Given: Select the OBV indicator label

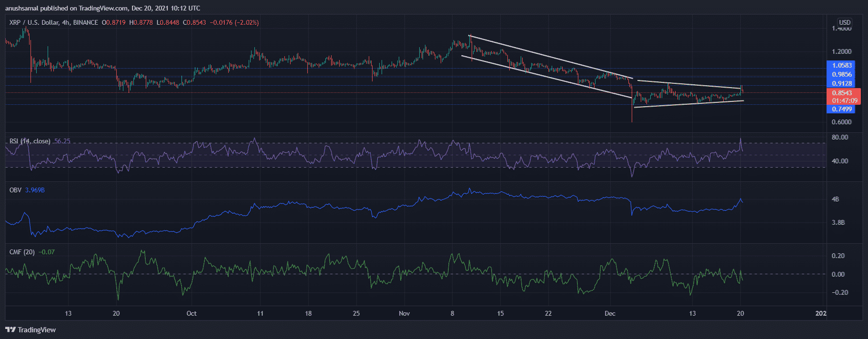Looking at the screenshot, I should point(15,190).
